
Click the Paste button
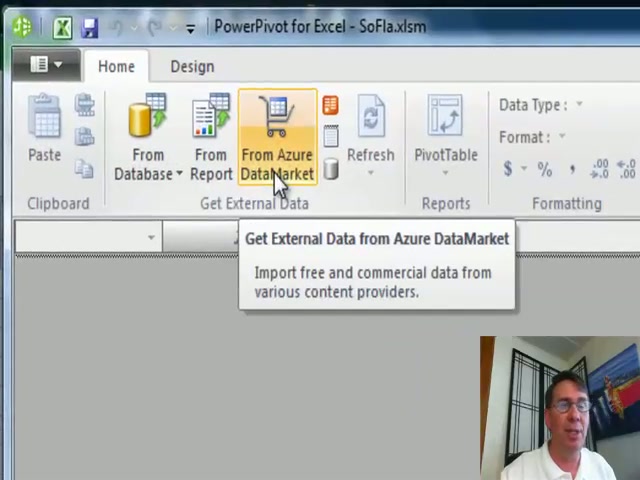point(44,128)
